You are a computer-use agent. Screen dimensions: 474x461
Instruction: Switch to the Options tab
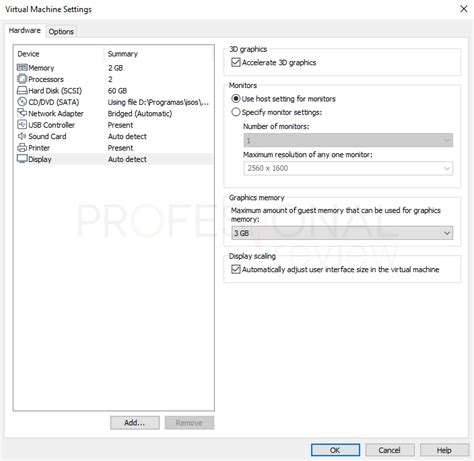(x=61, y=32)
